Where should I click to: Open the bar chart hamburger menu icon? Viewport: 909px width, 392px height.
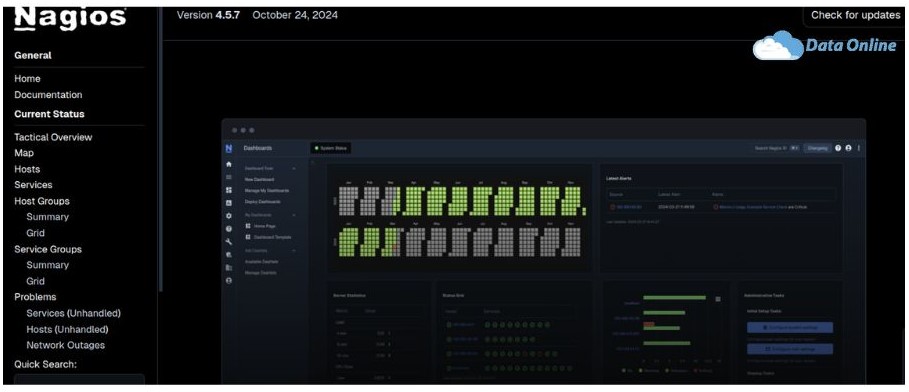718,299
